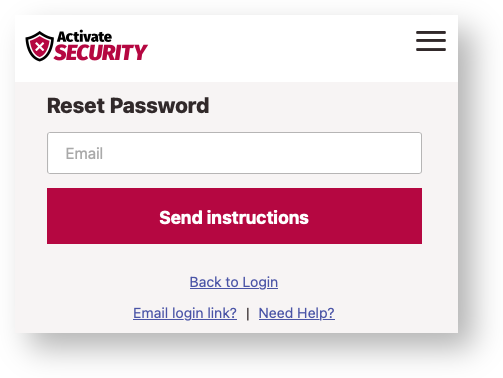
Task: Get help via the Need Help? hyperlink
Action: tap(297, 313)
